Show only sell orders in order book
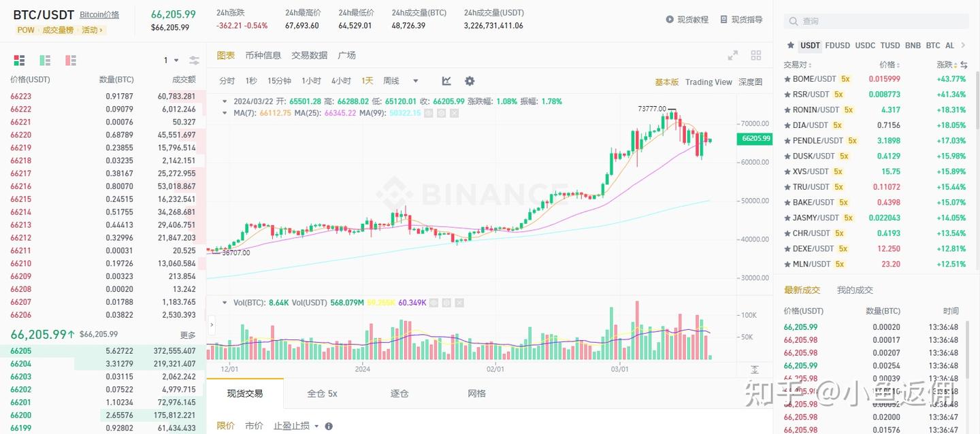Viewport: 980px width, 434px height. pos(71,61)
